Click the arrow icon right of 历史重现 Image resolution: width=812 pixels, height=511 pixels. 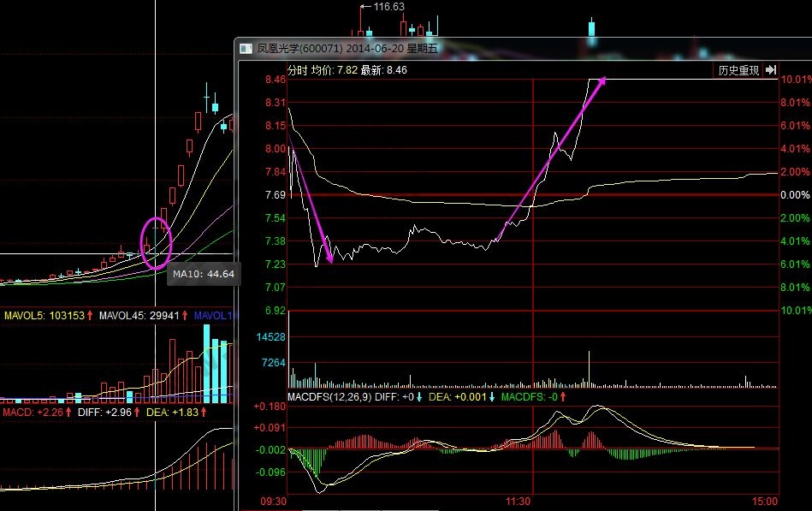(x=770, y=70)
